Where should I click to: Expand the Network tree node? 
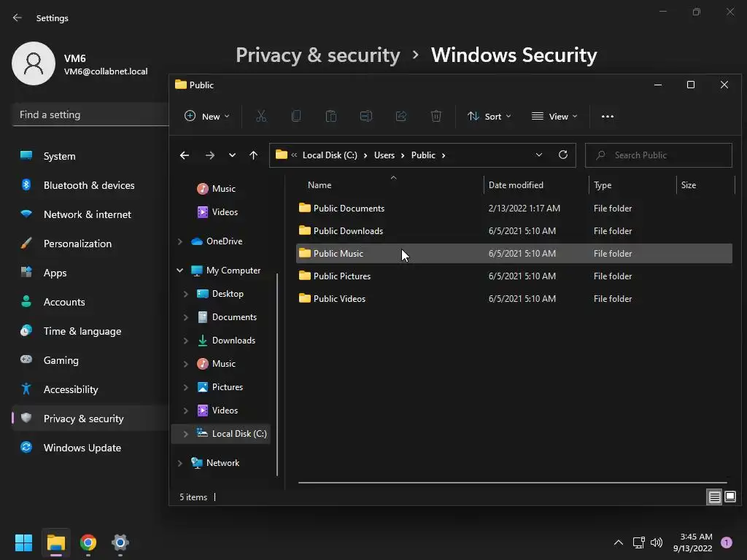coord(179,463)
